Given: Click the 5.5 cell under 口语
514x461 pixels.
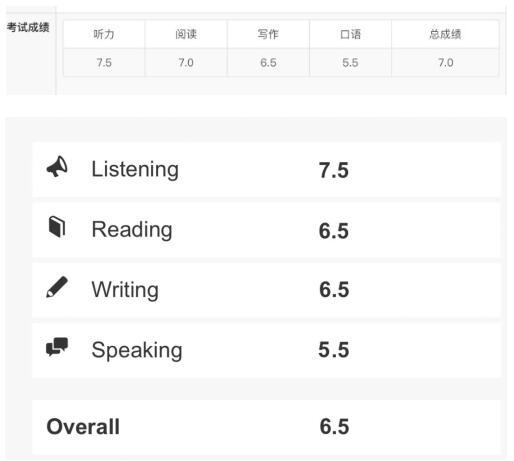Looking at the screenshot, I should (350, 63).
